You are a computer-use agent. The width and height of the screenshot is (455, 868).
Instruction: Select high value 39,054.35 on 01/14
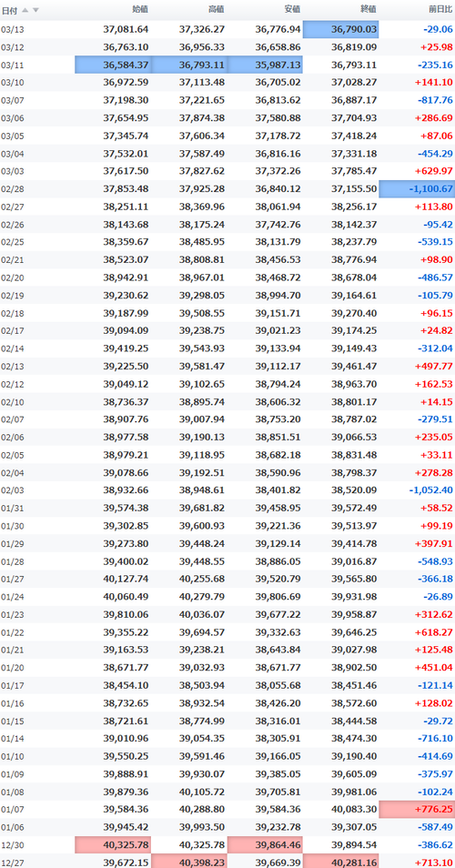point(202,738)
